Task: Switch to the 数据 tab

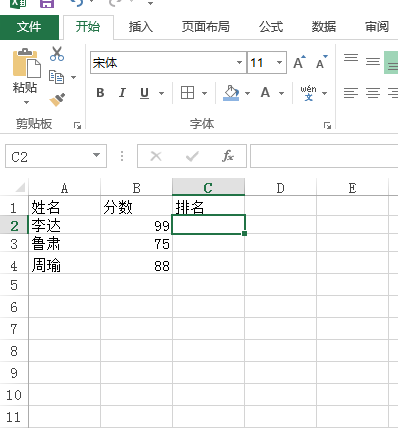Action: 324,27
